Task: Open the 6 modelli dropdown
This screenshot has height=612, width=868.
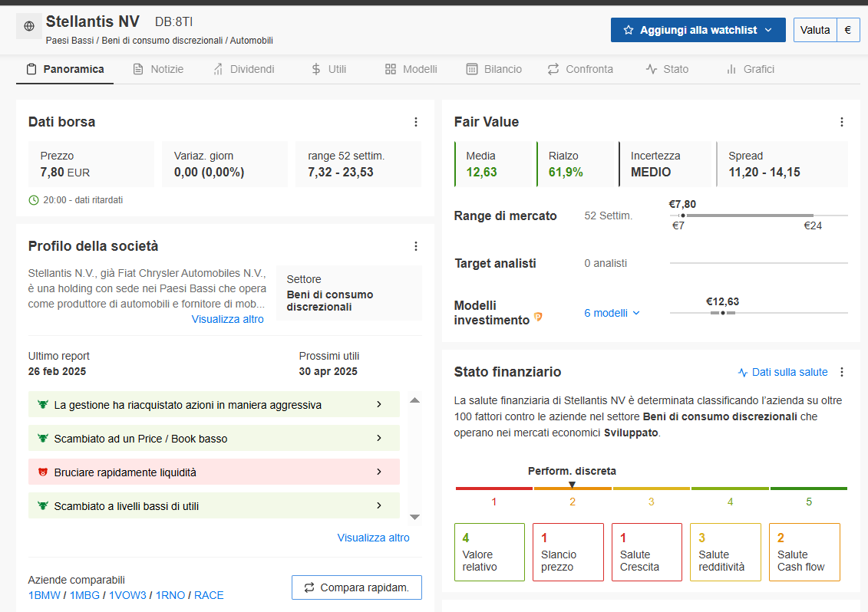Action: (x=612, y=313)
